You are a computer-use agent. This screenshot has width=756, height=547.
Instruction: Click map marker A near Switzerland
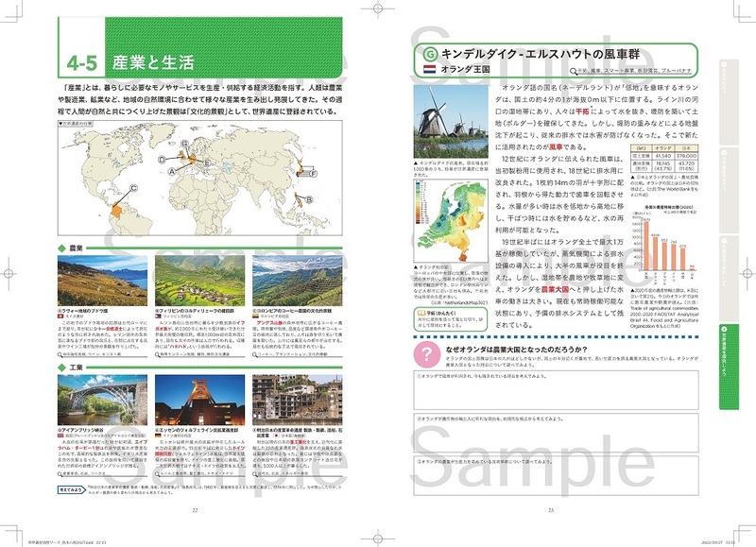172,172
